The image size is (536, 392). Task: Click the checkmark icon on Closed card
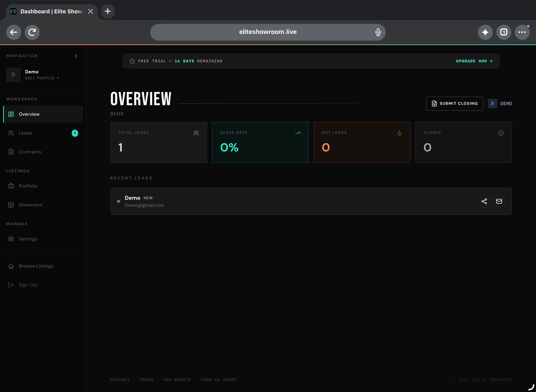pyautogui.click(x=501, y=133)
